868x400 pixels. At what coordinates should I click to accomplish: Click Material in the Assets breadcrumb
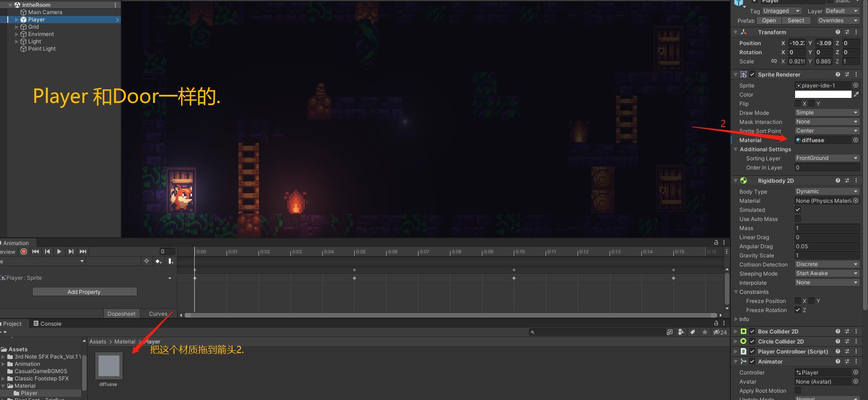[125, 341]
